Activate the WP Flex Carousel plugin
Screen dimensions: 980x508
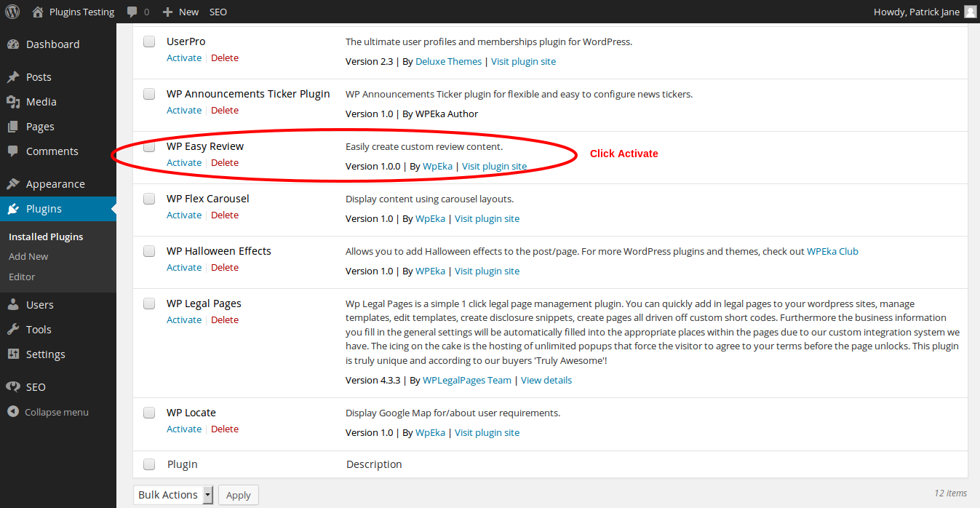[184, 215]
